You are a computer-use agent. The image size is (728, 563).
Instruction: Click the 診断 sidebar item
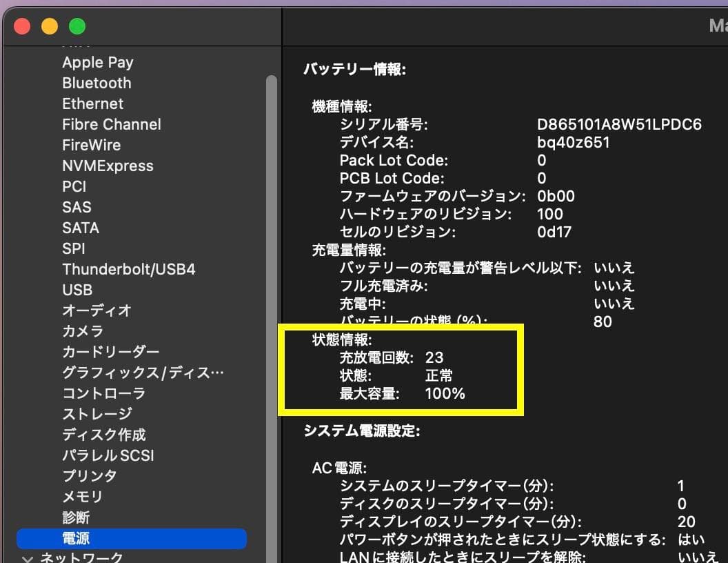point(76,517)
